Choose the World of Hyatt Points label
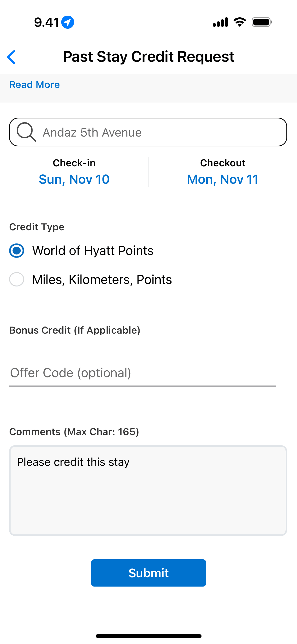 click(93, 251)
